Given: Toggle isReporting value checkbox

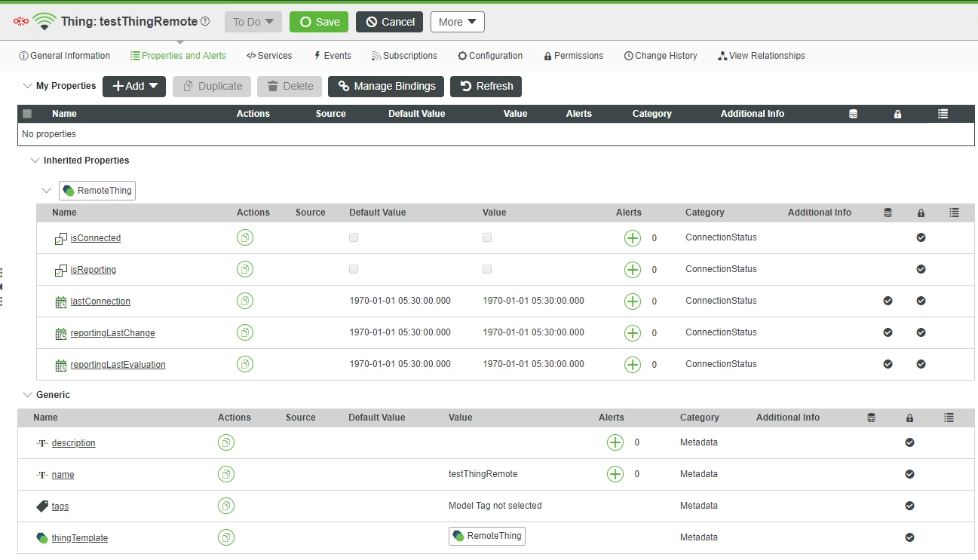Looking at the screenshot, I should pos(487,269).
